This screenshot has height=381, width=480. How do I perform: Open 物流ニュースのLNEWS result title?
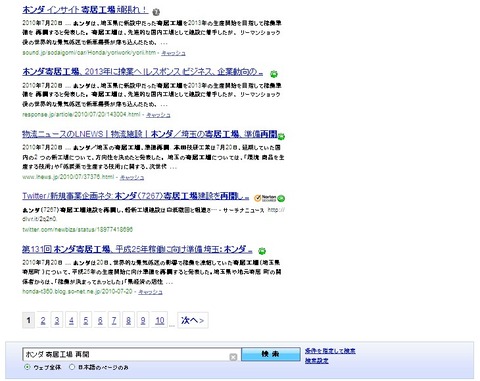[150, 134]
